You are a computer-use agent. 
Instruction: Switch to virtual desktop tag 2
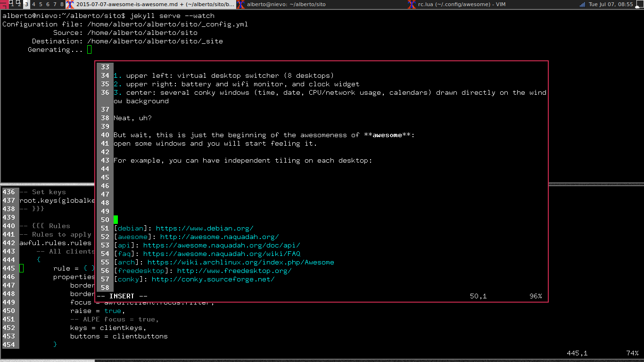pyautogui.click(x=19, y=4)
